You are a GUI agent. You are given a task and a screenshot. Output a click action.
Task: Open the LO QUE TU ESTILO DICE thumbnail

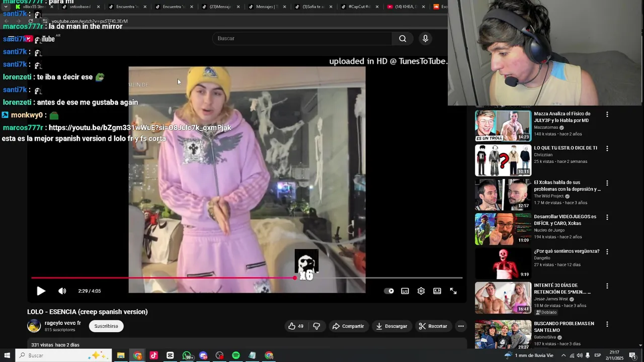[503, 160]
